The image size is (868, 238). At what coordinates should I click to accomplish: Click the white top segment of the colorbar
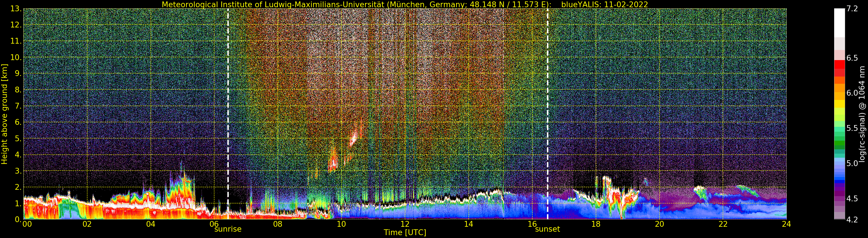tap(839, 22)
